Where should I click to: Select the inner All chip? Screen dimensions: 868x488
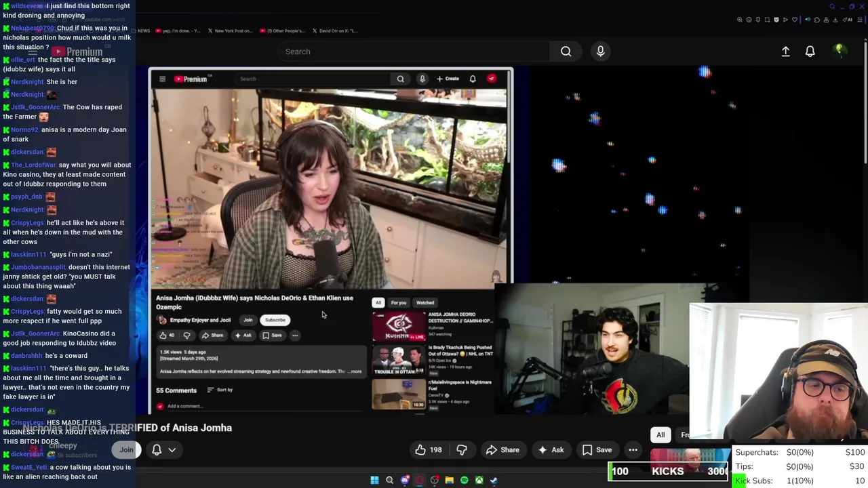click(x=378, y=303)
